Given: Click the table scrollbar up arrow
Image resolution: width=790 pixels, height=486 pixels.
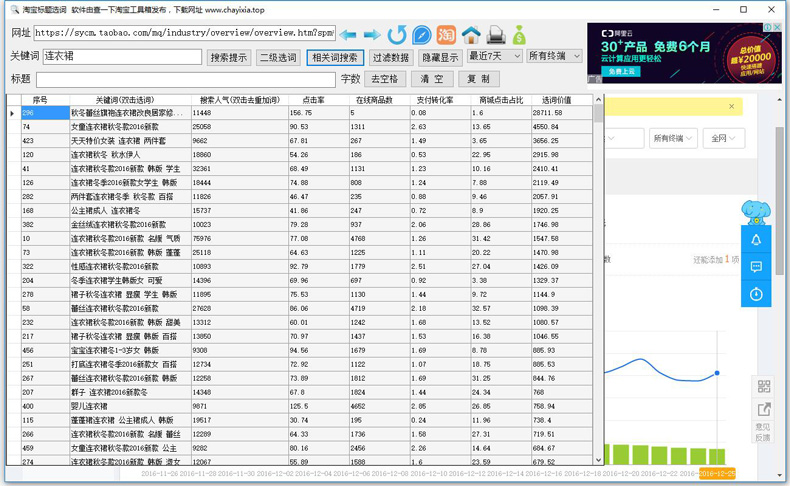Looking at the screenshot, I should click(x=599, y=99).
